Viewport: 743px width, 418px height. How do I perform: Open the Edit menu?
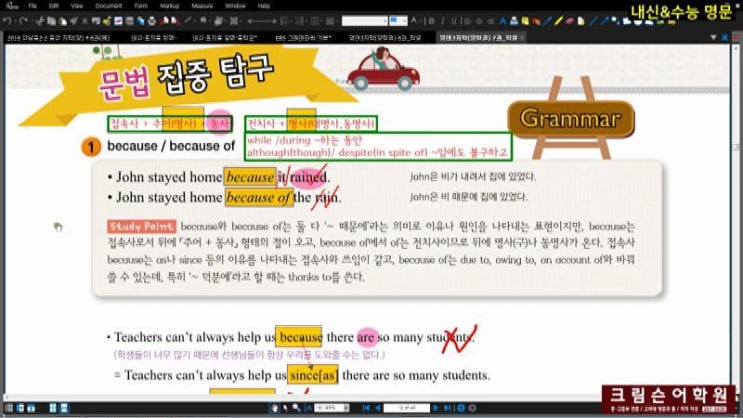tap(54, 6)
